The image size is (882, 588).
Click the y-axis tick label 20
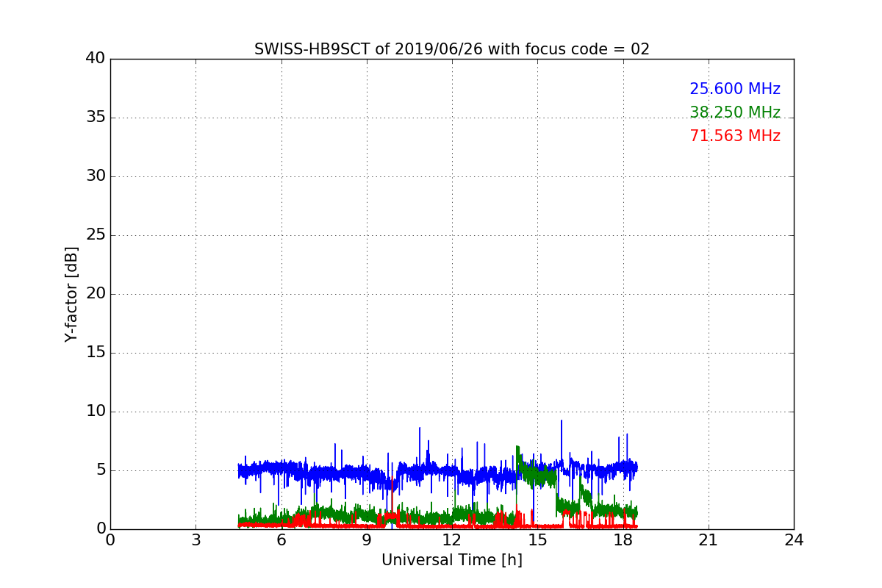(x=96, y=294)
